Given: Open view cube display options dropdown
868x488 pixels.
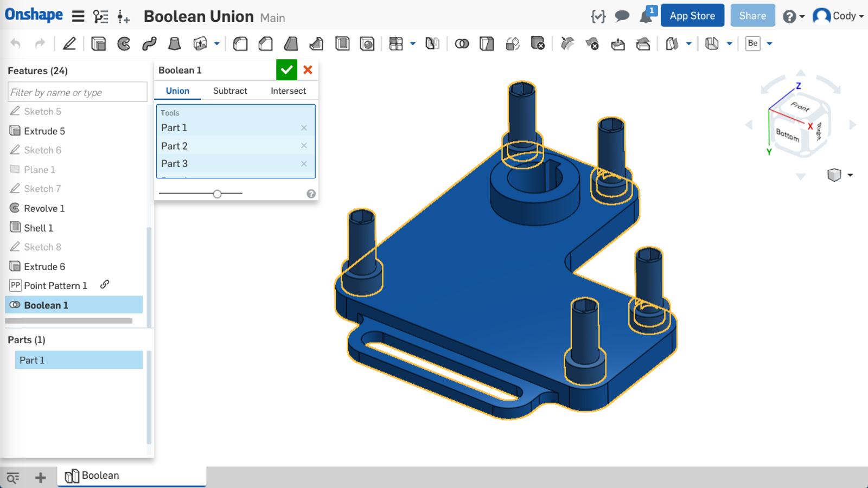Looking at the screenshot, I should pyautogui.click(x=850, y=175).
